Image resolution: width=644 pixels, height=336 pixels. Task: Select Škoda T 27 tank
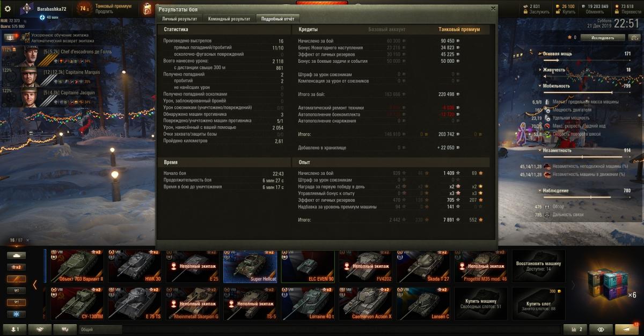[423, 266]
